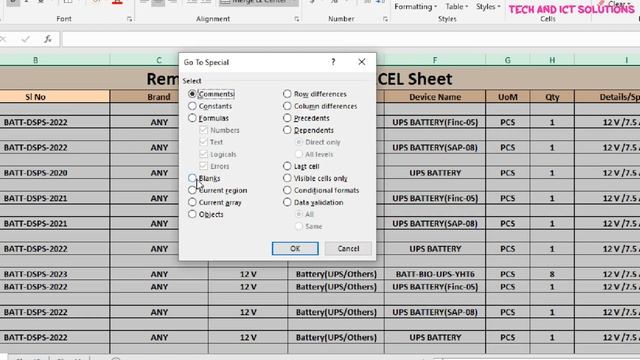Toggle the Text checkbox under Formulas
This screenshot has width=640, height=360.
point(211,142)
